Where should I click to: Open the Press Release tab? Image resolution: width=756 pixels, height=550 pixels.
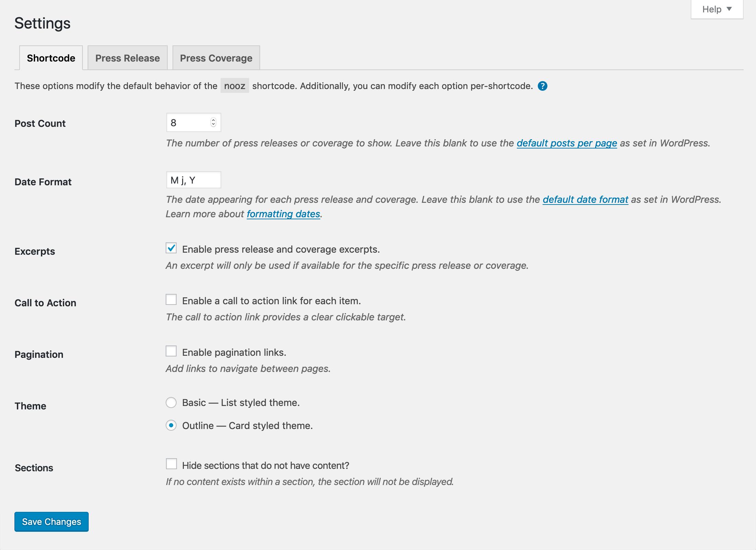click(x=127, y=58)
